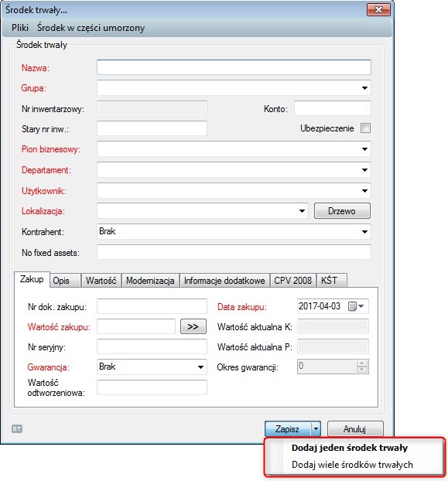Open the calendar icon in Data zakupu
The image size is (448, 481).
tap(352, 306)
